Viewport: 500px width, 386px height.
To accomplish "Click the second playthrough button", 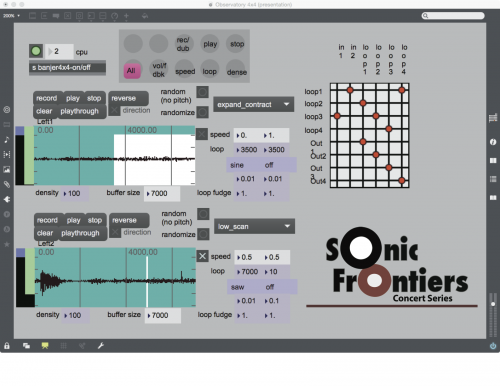I will click(x=80, y=233).
